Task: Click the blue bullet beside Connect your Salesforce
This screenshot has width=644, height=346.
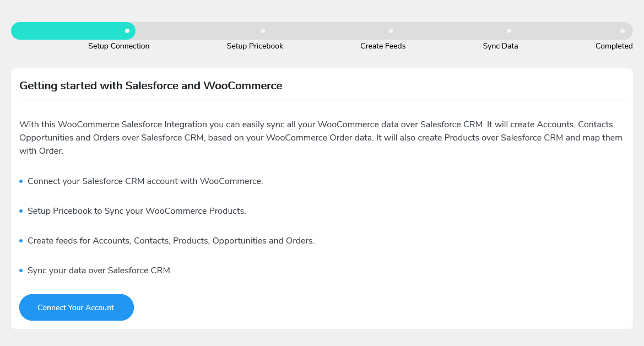Action: click(21, 181)
